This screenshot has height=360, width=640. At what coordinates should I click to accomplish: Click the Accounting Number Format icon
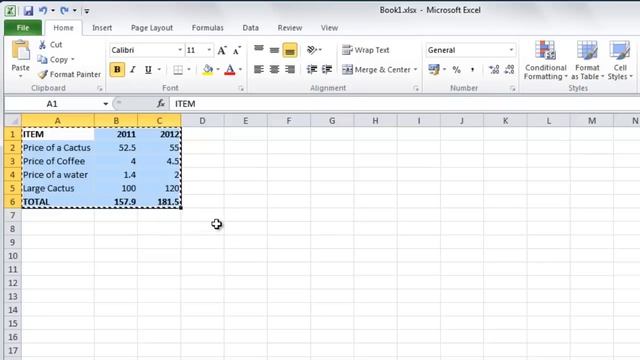(433, 70)
